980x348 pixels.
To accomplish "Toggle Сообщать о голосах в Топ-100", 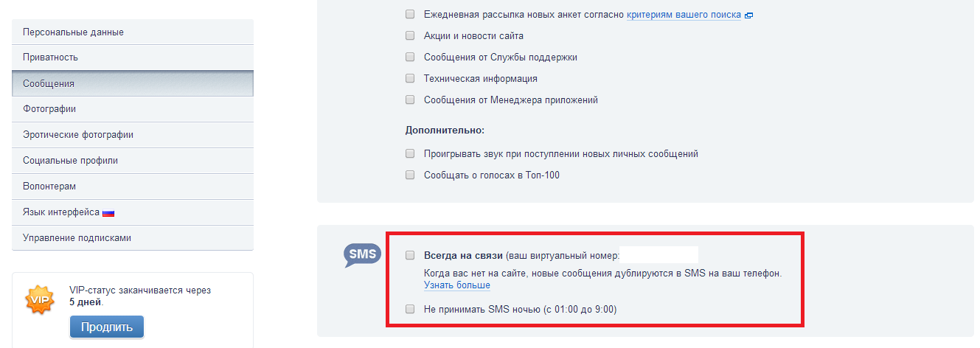I will click(410, 175).
